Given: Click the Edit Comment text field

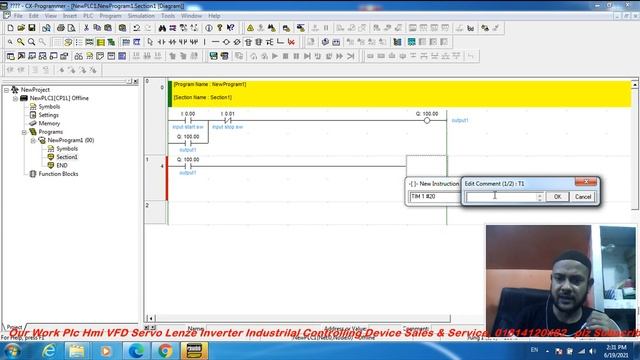Looking at the screenshot, I should pos(501,197).
